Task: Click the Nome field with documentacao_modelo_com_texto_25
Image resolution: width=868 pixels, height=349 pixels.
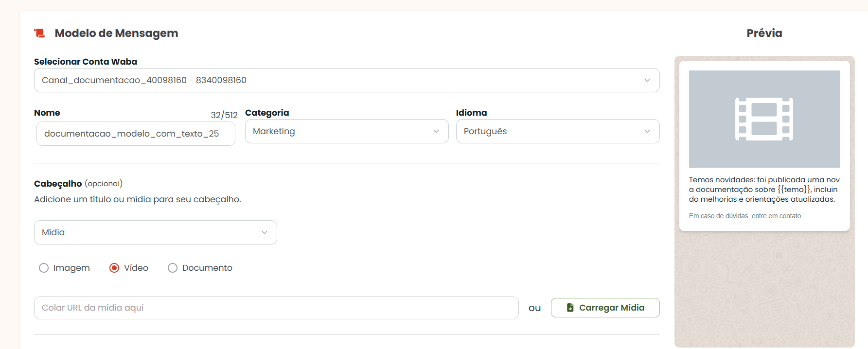Action: point(136,134)
